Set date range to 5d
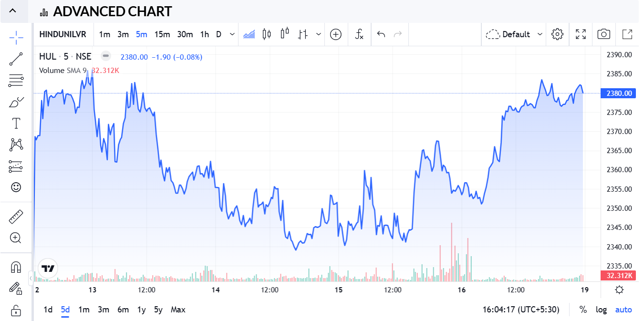This screenshot has width=644, height=321. [65, 310]
